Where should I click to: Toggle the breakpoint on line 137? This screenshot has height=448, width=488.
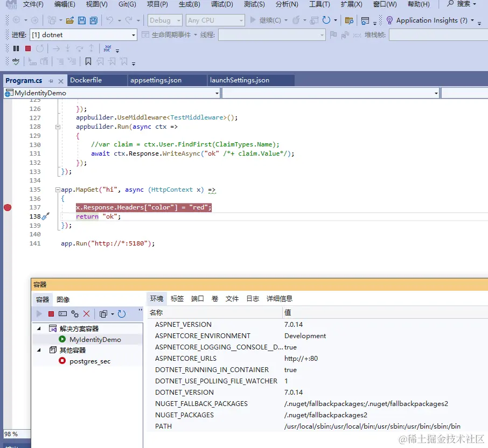(x=8, y=207)
